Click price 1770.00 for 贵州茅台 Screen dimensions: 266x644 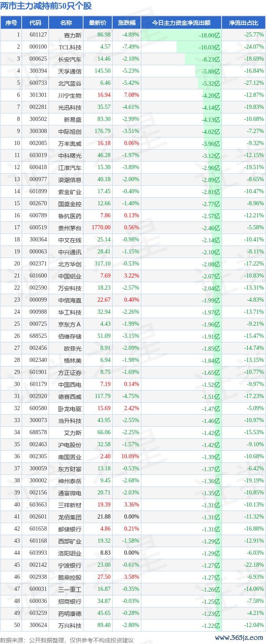pyautogui.click(x=101, y=228)
